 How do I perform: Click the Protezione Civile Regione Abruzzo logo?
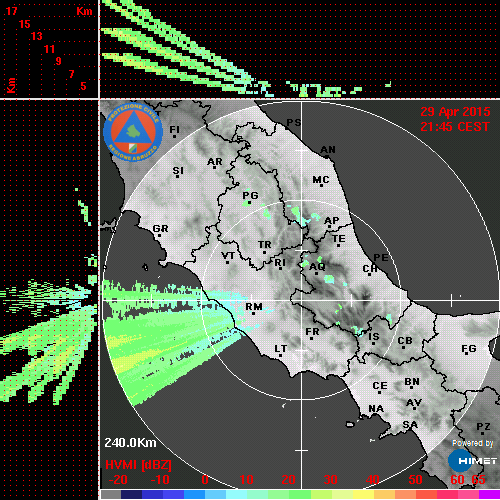tap(133, 132)
